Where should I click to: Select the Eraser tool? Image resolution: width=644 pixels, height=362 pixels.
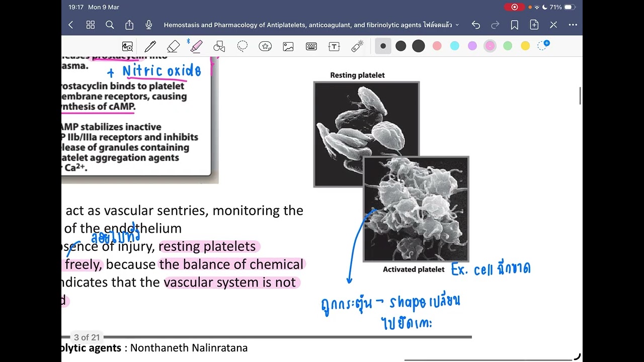173,46
